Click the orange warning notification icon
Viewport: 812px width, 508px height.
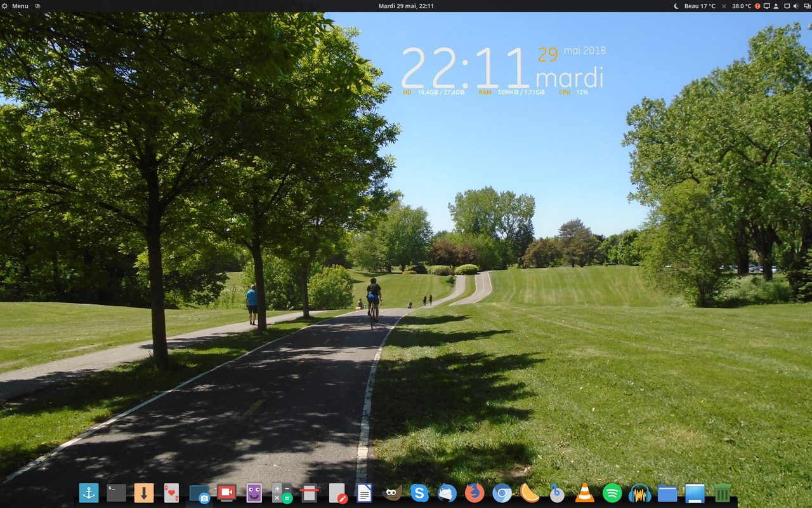(x=757, y=6)
